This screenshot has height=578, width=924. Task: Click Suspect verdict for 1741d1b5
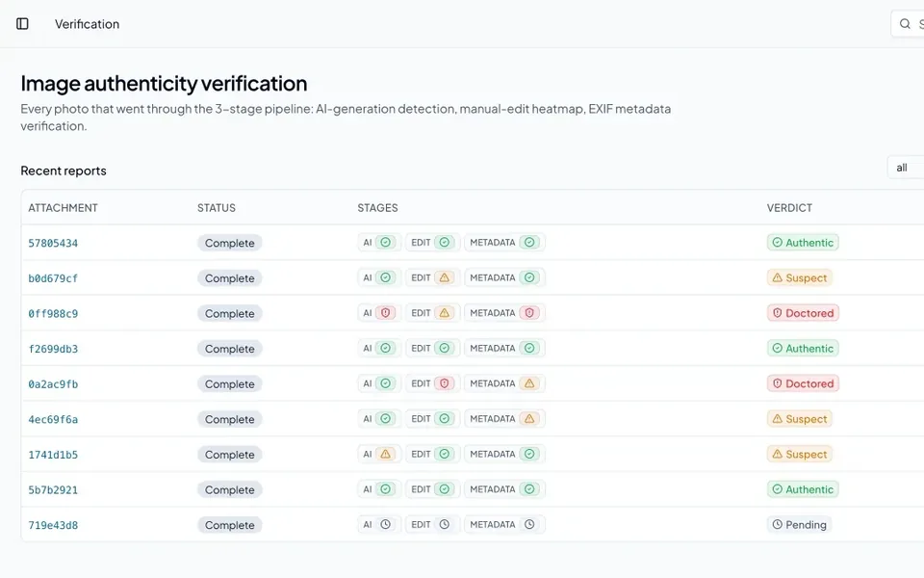800,454
